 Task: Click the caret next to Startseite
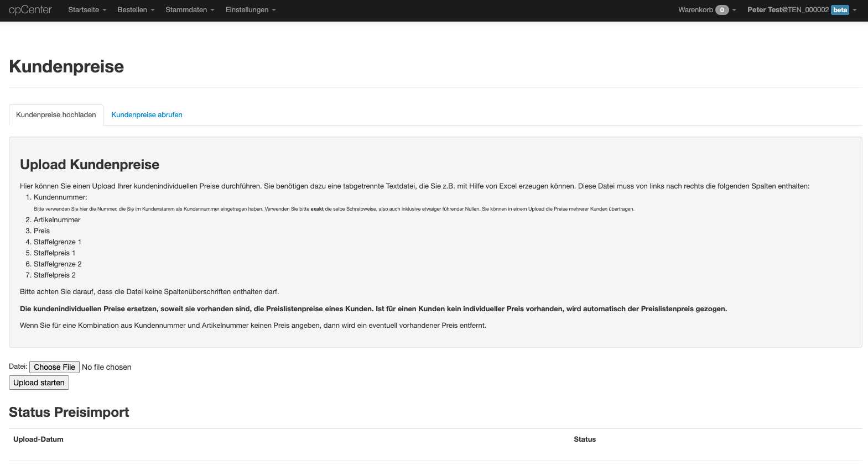(x=105, y=11)
